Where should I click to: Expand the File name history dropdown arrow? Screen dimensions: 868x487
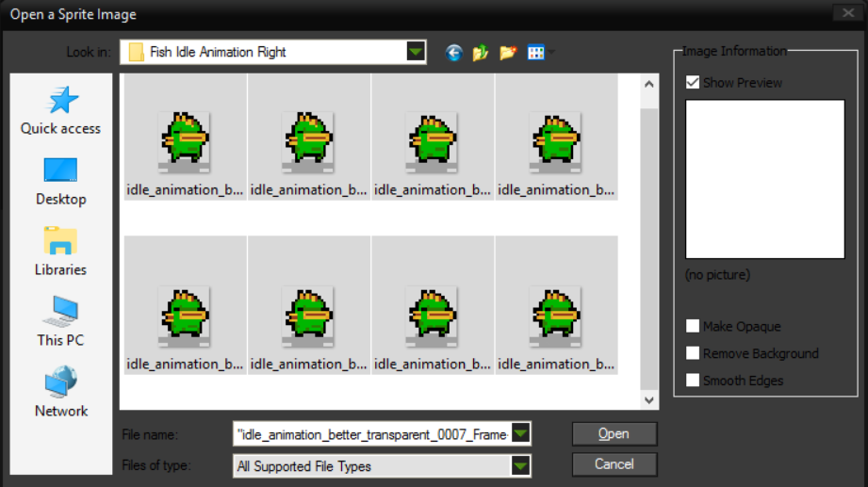(520, 434)
